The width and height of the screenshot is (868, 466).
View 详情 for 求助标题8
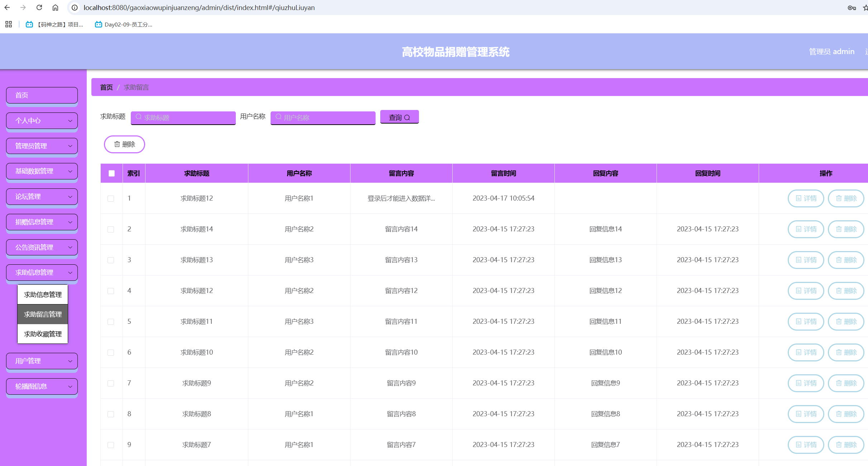point(806,414)
